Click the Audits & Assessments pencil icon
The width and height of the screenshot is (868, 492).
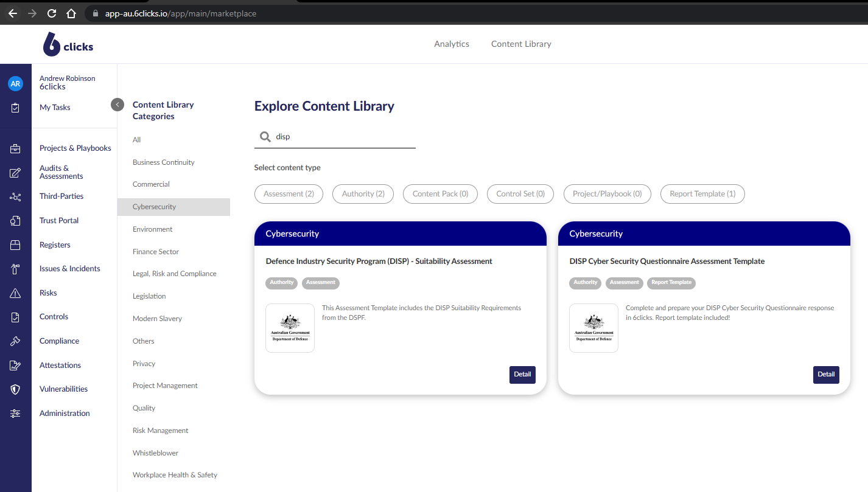tap(15, 173)
